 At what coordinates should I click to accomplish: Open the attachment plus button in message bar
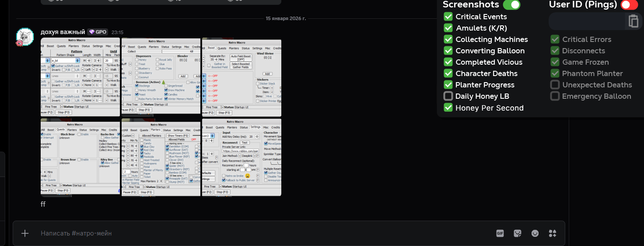pyautogui.click(x=25, y=233)
